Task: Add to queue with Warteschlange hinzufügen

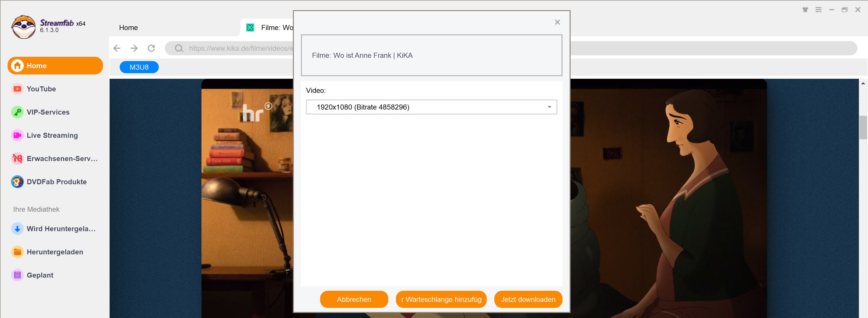Action: (x=441, y=299)
